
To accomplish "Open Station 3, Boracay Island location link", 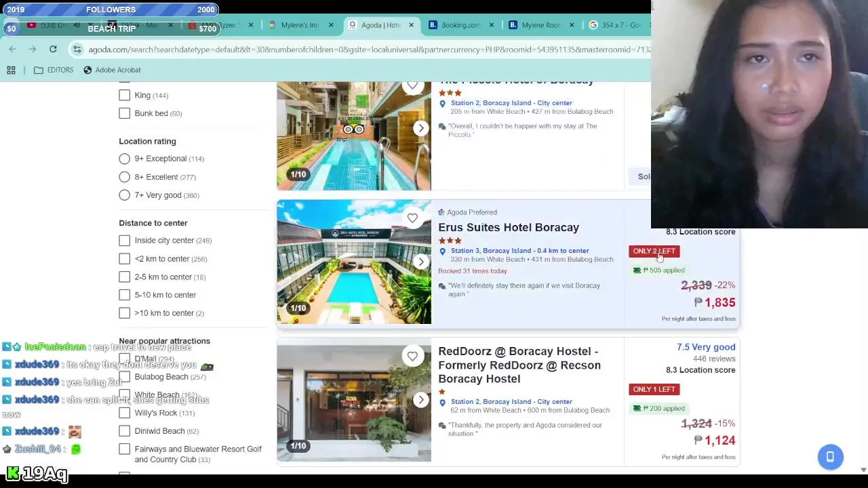I will (520, 251).
